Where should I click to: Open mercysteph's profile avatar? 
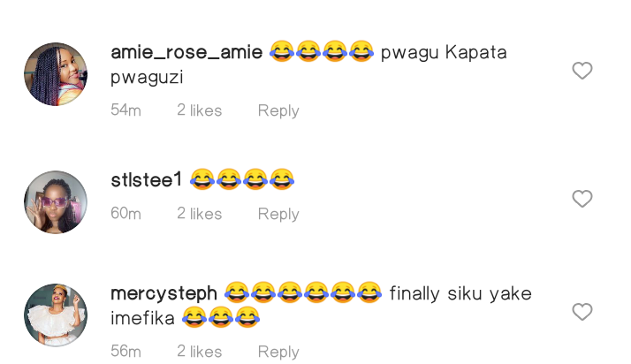click(x=56, y=315)
